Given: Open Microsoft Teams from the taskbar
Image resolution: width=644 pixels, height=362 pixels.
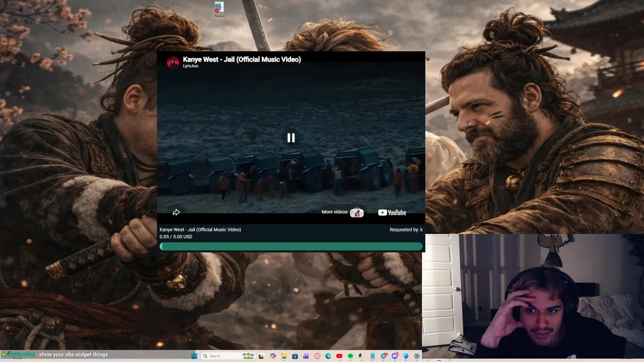Looking at the screenshot, I should (306, 356).
